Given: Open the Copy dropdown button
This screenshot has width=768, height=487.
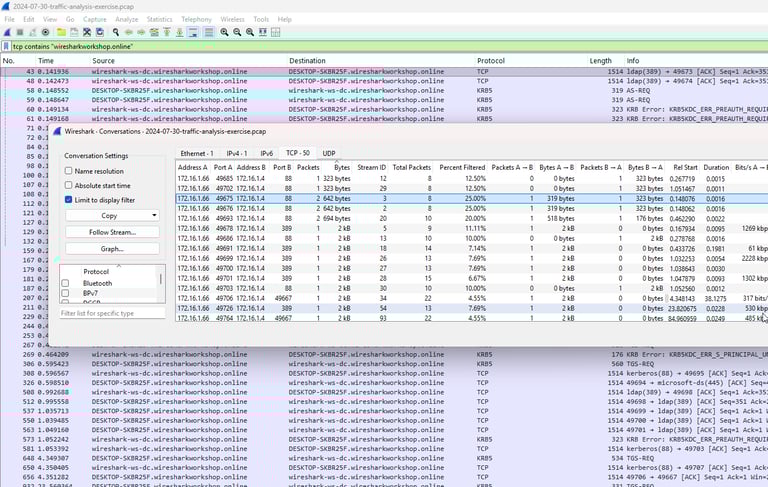Looking at the screenshot, I should (111, 215).
